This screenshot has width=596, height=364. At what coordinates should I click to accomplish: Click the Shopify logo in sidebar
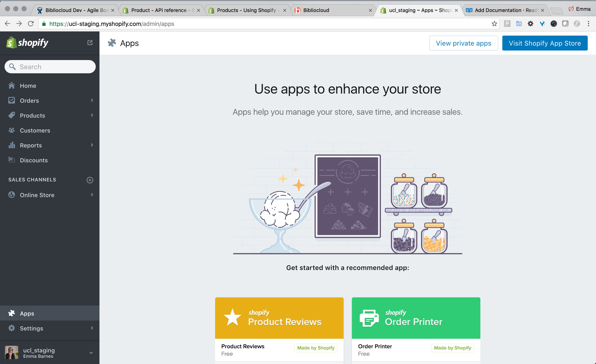coord(27,43)
